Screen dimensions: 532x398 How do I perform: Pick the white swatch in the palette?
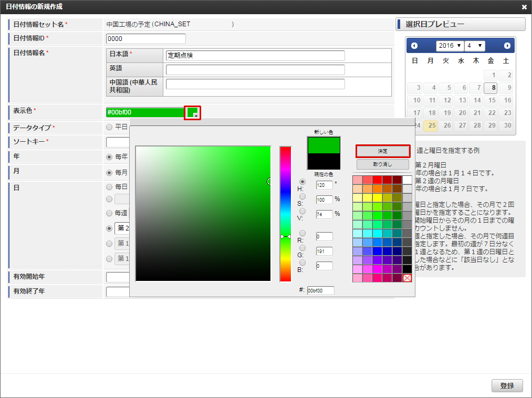coord(407,180)
